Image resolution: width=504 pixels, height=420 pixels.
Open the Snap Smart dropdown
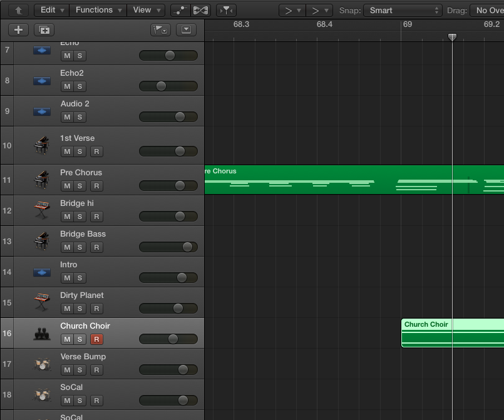[403, 11]
